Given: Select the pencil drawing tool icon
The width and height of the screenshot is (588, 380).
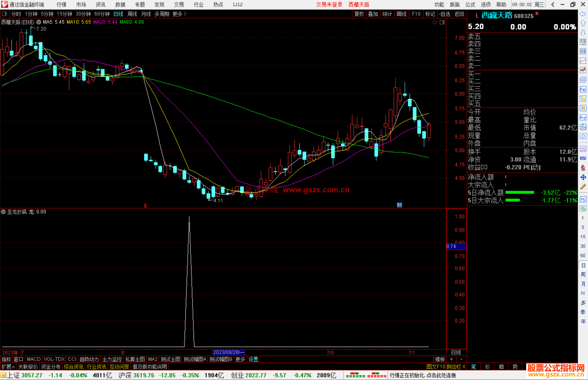Looking at the screenshot, I should pos(583,187).
